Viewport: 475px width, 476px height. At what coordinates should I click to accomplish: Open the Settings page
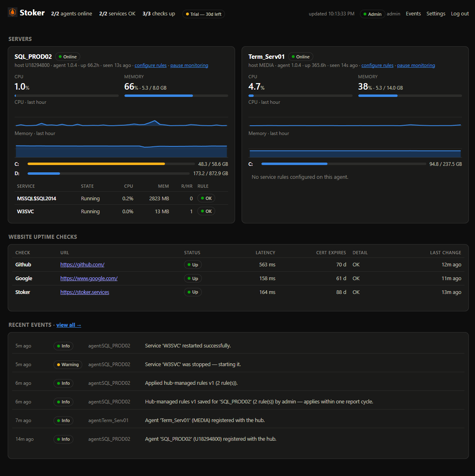point(436,14)
